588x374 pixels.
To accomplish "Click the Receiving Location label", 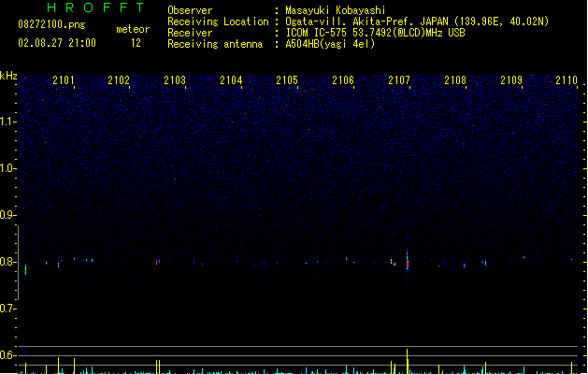I will pyautogui.click(x=218, y=22).
